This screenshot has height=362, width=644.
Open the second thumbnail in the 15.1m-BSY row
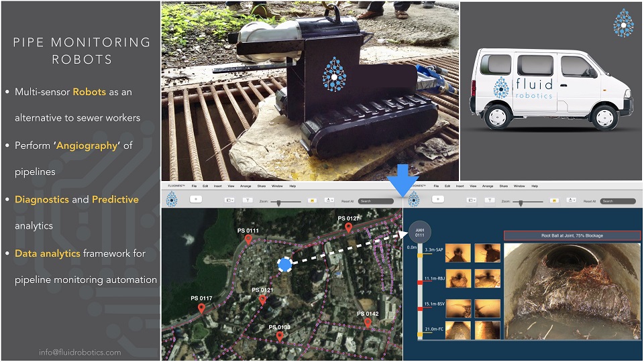tap(488, 308)
